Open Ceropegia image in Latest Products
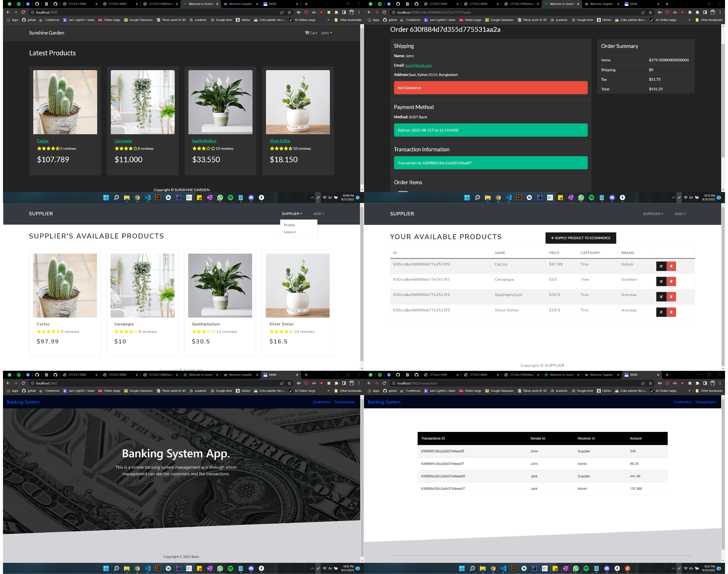The height and width of the screenshot is (574, 728). [143, 102]
